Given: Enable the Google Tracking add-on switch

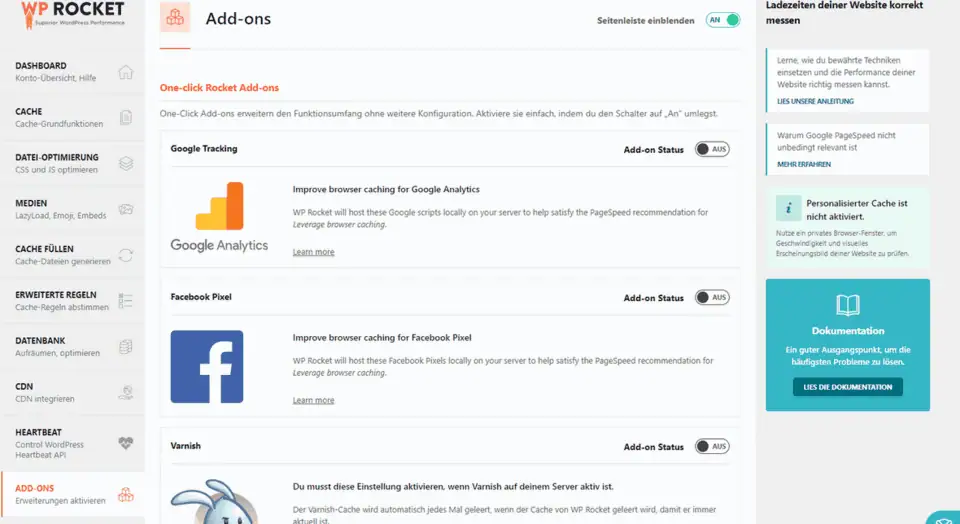Looking at the screenshot, I should click(x=712, y=149).
